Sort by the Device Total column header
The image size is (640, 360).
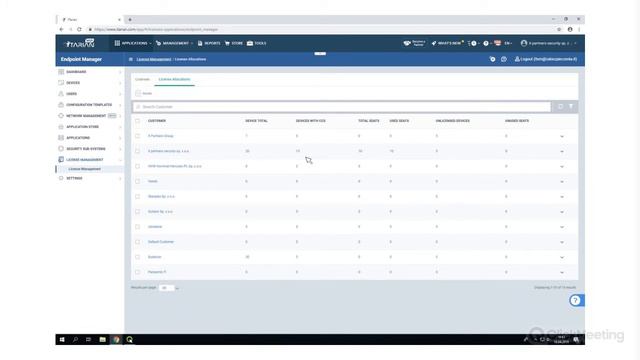click(256, 121)
